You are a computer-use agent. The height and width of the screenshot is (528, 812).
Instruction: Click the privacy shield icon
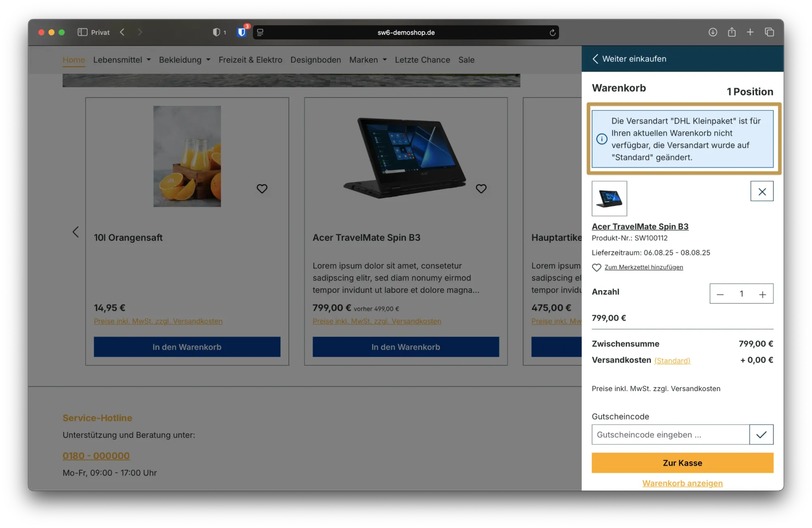point(216,32)
